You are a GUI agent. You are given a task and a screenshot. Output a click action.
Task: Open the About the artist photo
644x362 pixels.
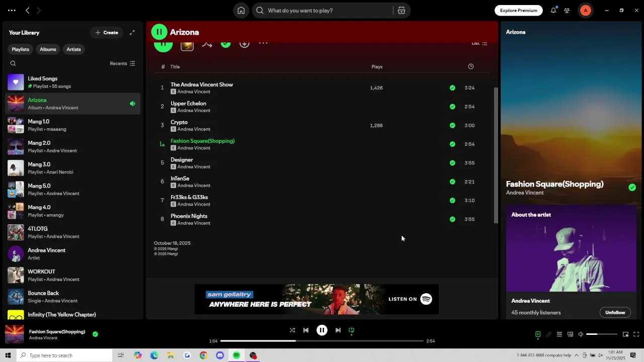[x=572, y=248]
